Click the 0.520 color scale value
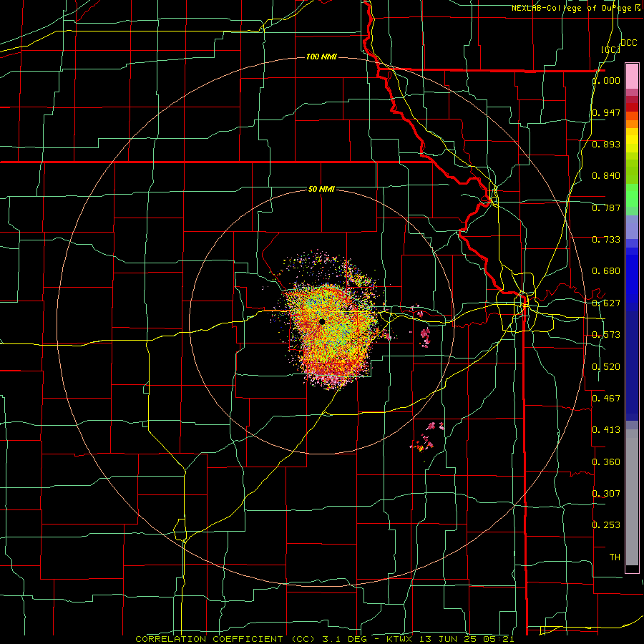The height and width of the screenshot is (644, 644). [606, 367]
